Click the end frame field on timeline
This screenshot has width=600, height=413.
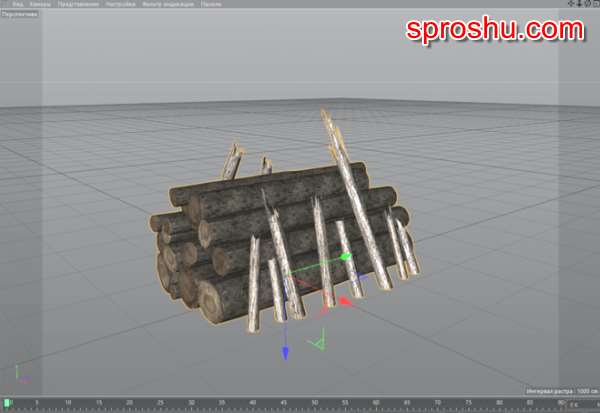click(575, 404)
